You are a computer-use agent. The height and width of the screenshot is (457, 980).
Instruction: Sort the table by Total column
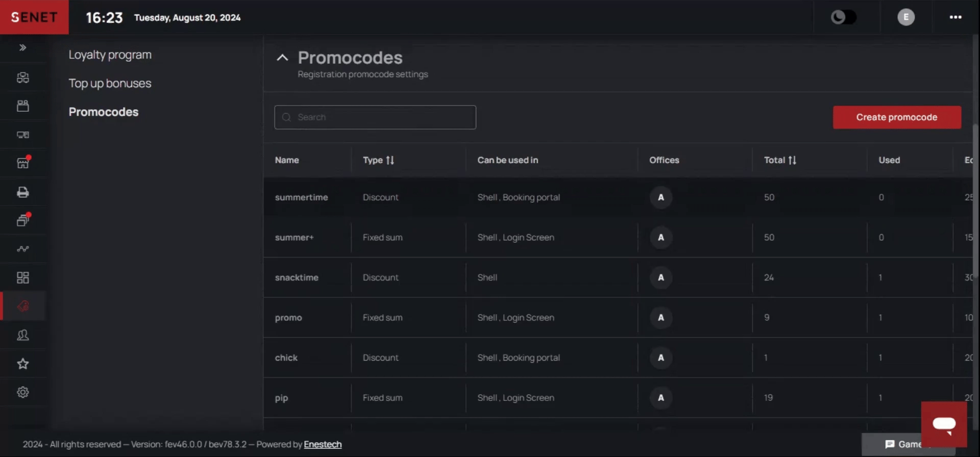click(792, 160)
